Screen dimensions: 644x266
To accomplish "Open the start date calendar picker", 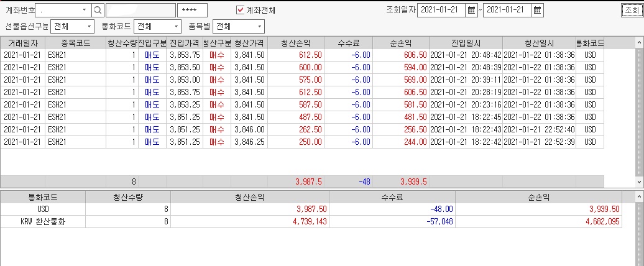I will (x=471, y=11).
